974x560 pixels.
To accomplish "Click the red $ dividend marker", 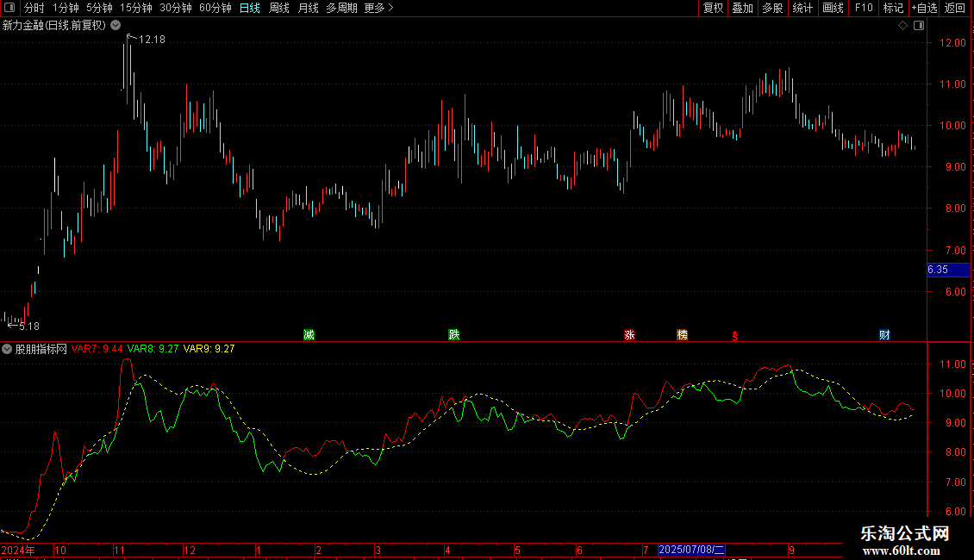I will coord(735,336).
